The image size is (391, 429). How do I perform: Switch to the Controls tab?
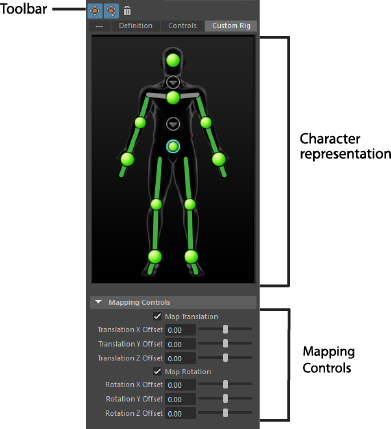tap(182, 26)
